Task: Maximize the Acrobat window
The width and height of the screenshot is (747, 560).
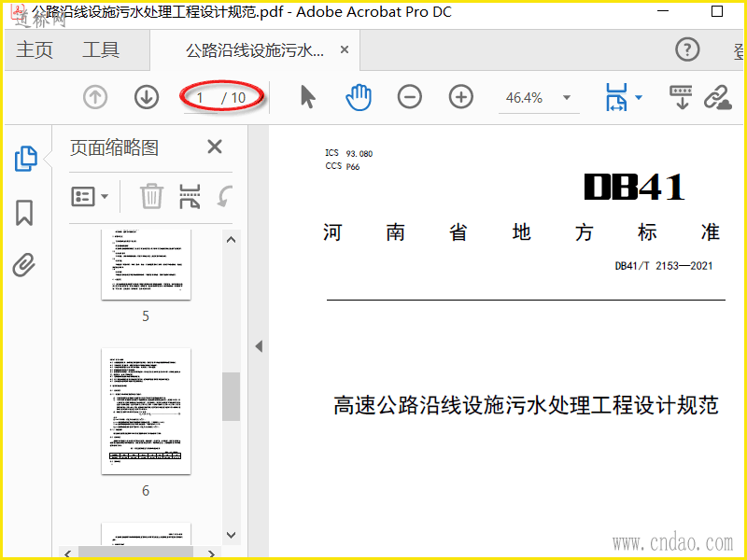Action: coord(717,11)
